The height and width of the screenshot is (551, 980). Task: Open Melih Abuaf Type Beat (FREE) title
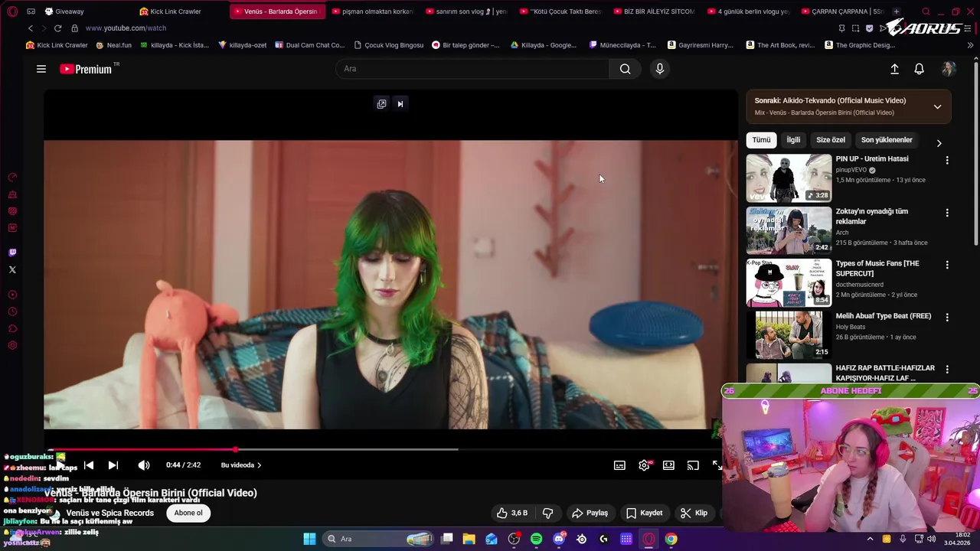click(884, 316)
